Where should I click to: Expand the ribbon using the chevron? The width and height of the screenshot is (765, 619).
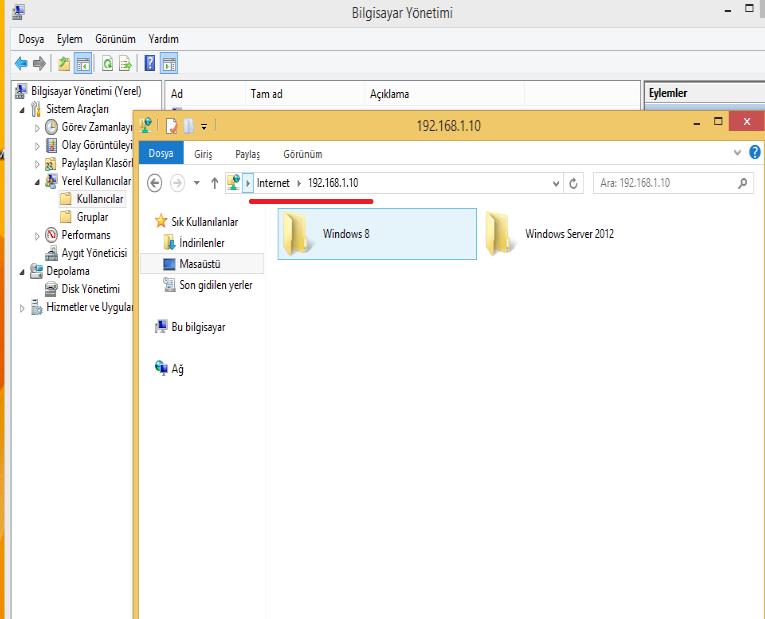coord(737,153)
